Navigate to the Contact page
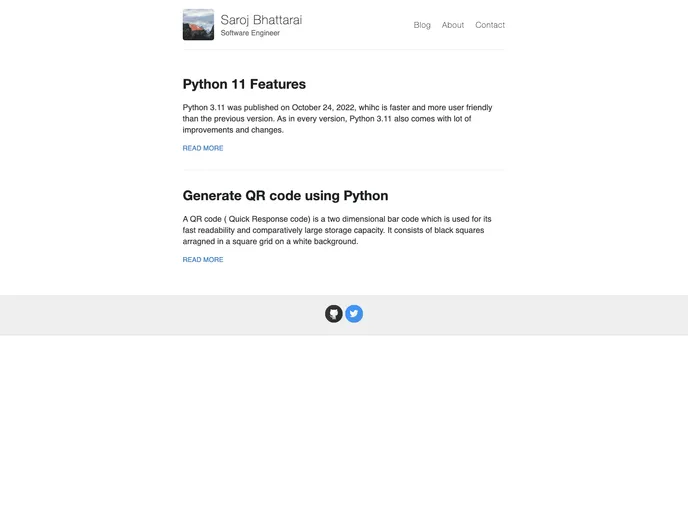Image resolution: width=688 pixels, height=512 pixels. 490,25
